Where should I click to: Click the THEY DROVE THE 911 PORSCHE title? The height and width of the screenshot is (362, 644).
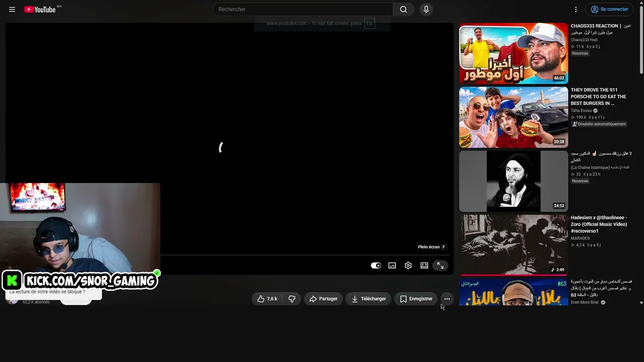[598, 97]
